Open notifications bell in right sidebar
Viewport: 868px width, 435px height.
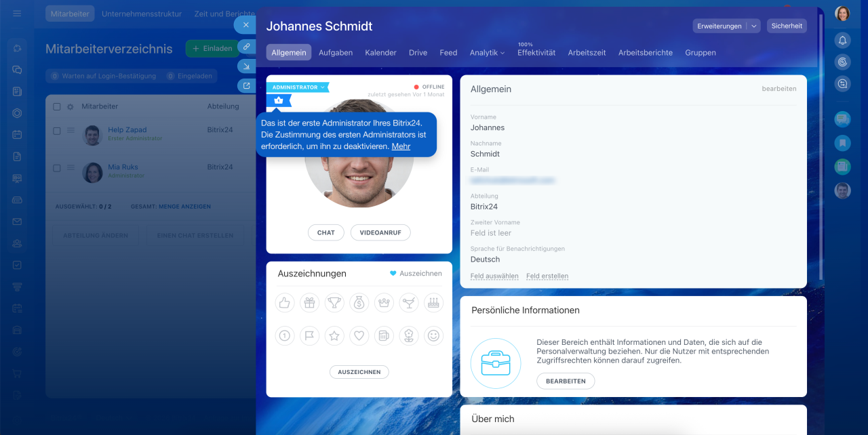click(842, 41)
